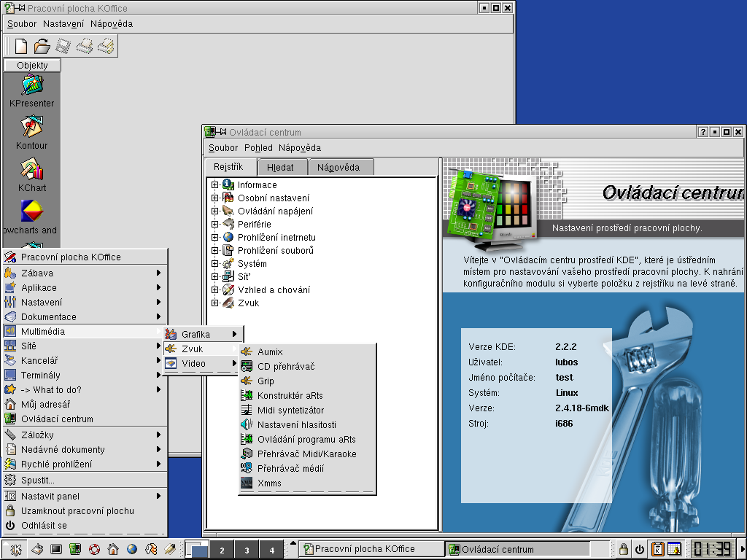Viewport: 747px width, 560px height.
Task: Switch to virtual desktop 3
Action: [x=247, y=550]
